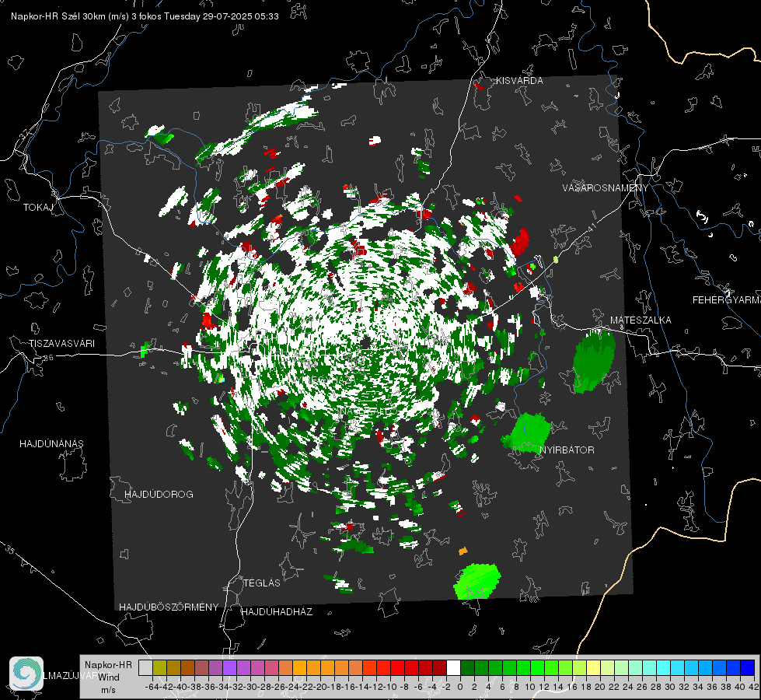Click the NYÍRBÁTOR town label
This screenshot has width=761, height=700.
(x=567, y=450)
